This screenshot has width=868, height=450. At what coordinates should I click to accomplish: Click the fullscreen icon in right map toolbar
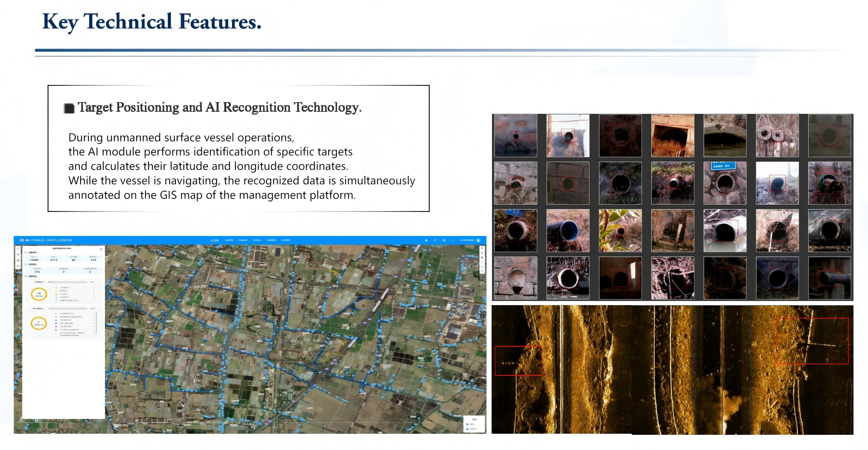click(482, 262)
